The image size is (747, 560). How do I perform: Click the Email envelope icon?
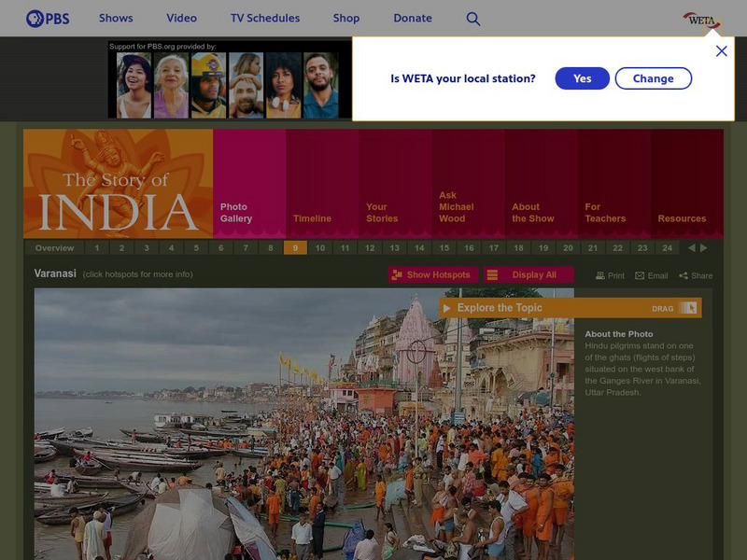click(640, 276)
